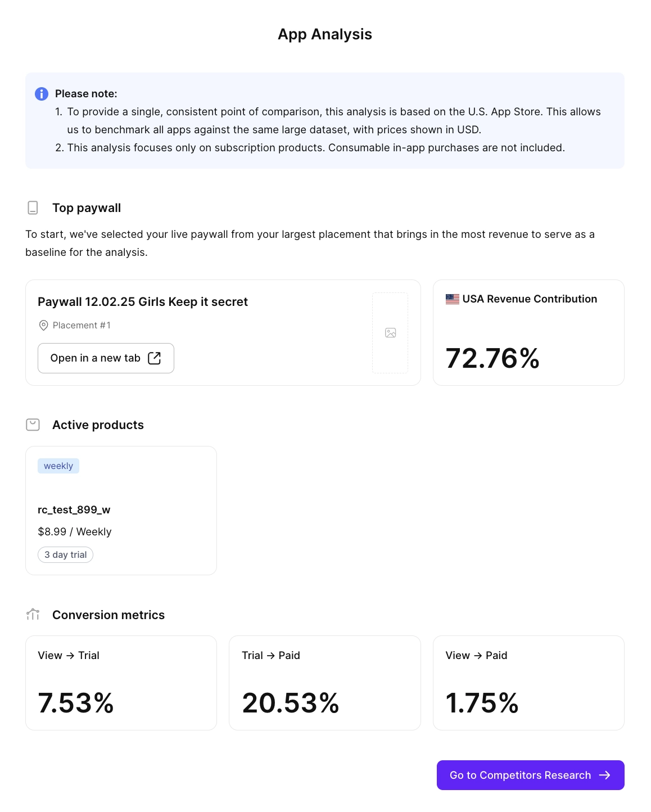Click the View to Paid percentage value
The width and height of the screenshot is (651, 812).
[x=482, y=702]
